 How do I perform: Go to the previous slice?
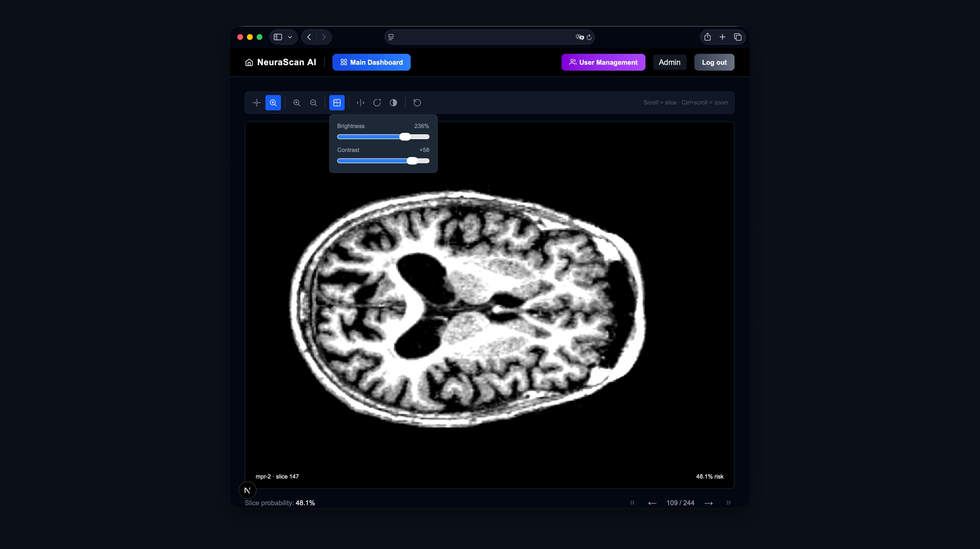pos(652,503)
